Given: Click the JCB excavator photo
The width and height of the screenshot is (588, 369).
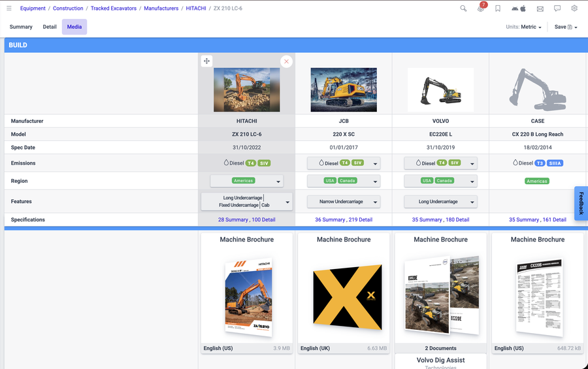Looking at the screenshot, I should pyautogui.click(x=344, y=90).
